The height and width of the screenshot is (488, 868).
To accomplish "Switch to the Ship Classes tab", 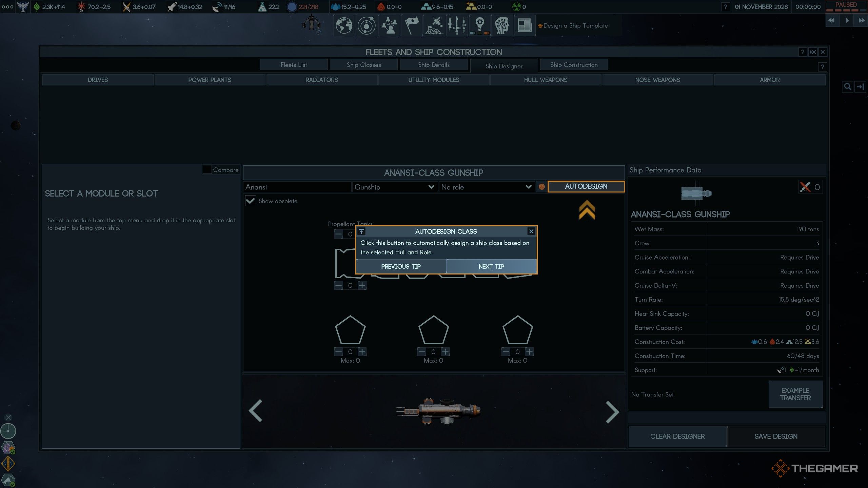I will coord(363,65).
